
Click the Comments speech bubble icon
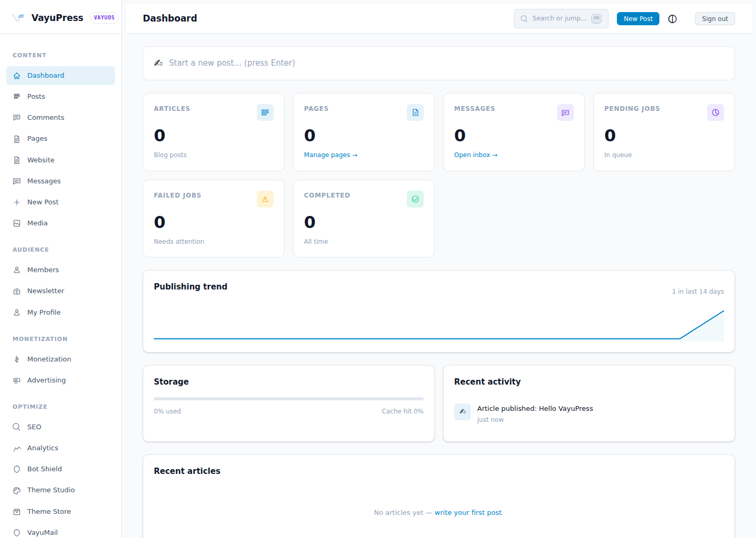(17, 118)
